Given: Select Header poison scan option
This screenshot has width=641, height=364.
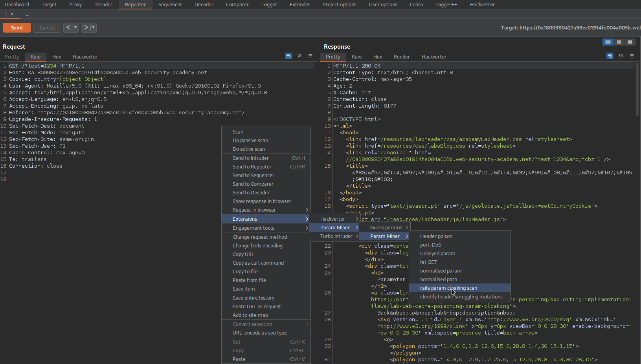Looking at the screenshot, I should pos(460,236).
